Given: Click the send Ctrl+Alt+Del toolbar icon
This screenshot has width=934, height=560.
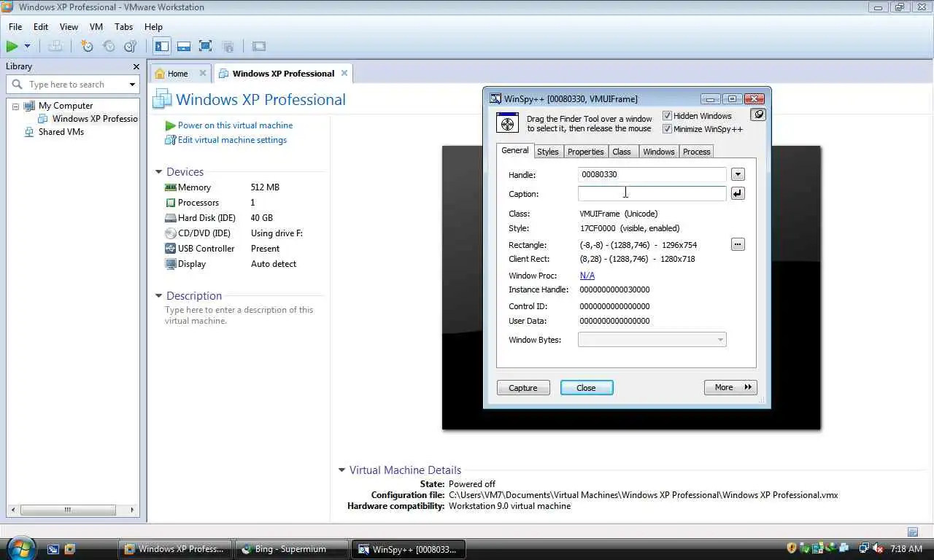Looking at the screenshot, I should coord(55,46).
